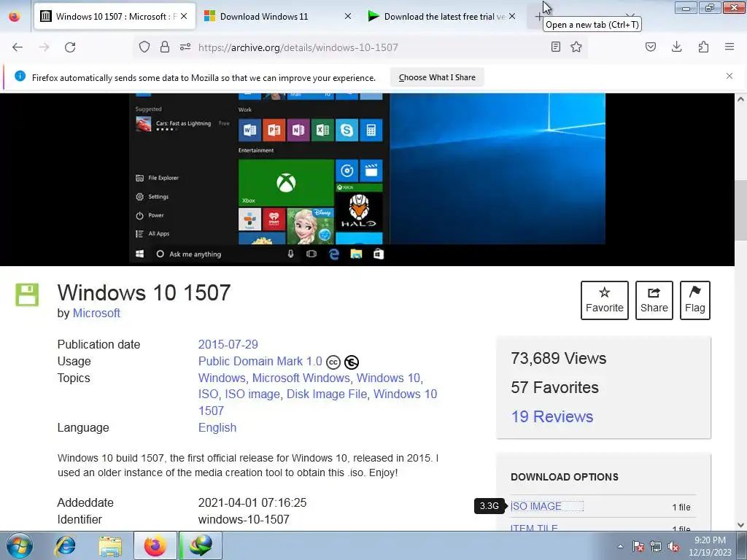The height and width of the screenshot is (560, 747).
Task: Click the Firefox taskbar button
Action: [155, 545]
